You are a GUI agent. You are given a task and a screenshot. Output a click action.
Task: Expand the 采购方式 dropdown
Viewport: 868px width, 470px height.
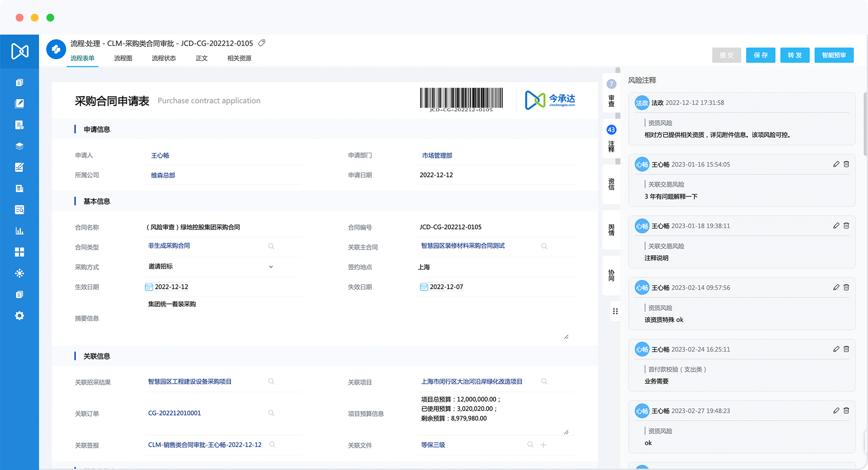point(271,267)
